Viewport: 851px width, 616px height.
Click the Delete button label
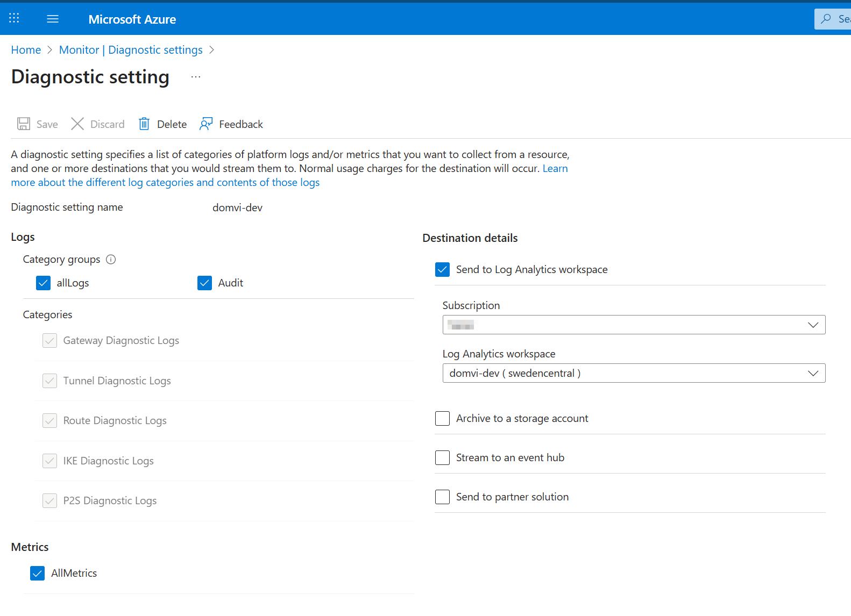click(172, 124)
